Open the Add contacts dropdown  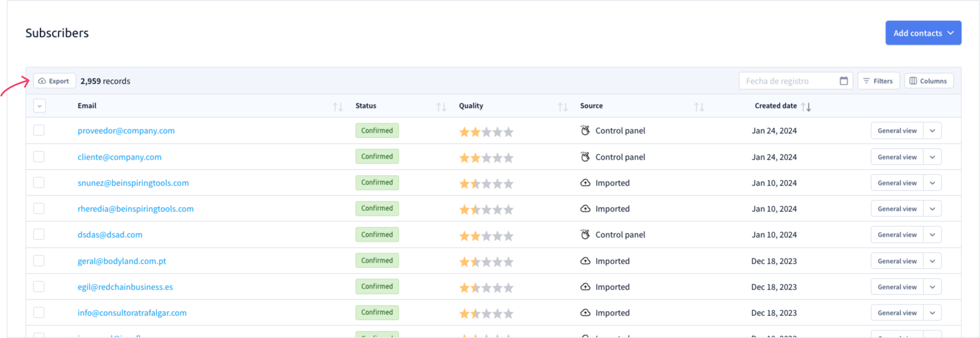pos(923,33)
